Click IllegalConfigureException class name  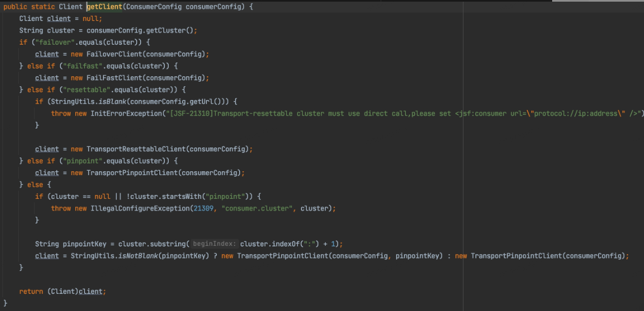click(140, 208)
